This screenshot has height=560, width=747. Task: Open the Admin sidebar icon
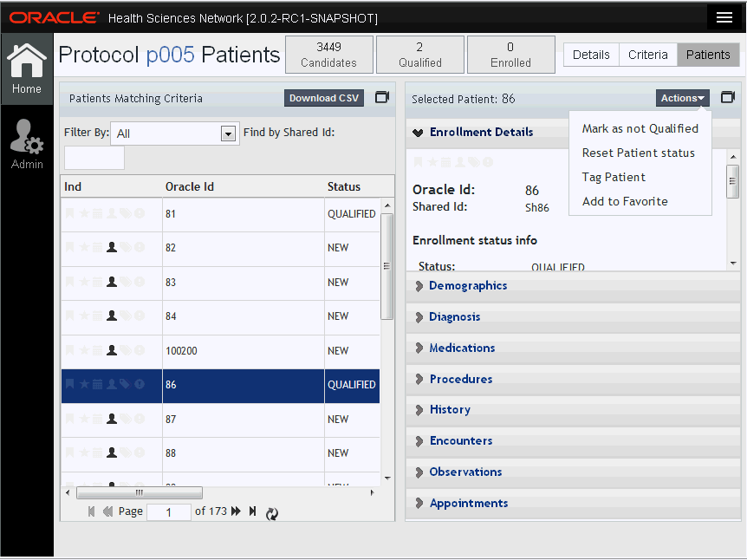point(27,144)
